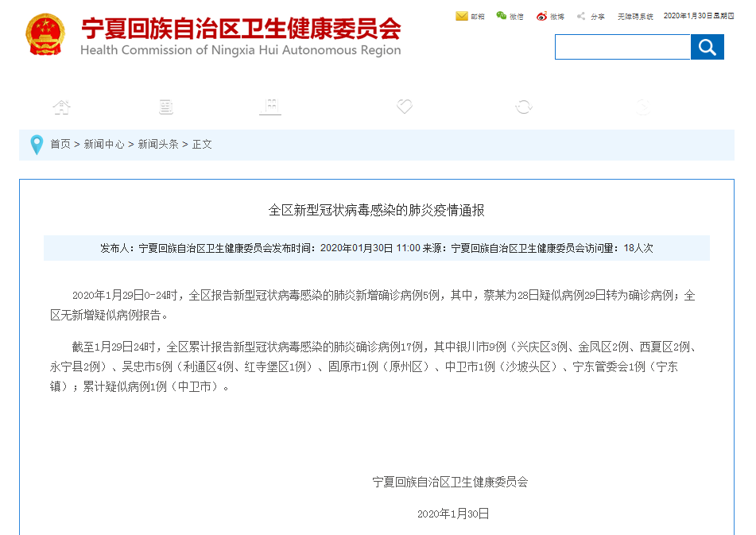
Task: Open the 微博 Weibo icon
Action: point(543,15)
